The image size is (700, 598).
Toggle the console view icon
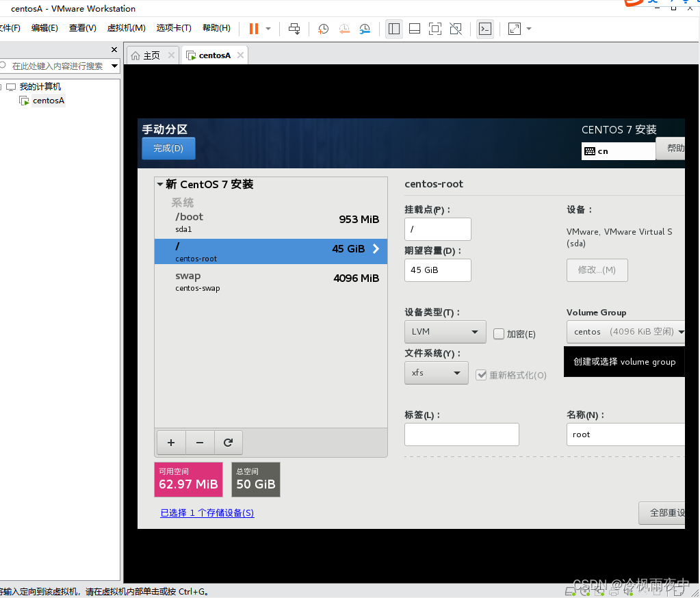tap(485, 29)
